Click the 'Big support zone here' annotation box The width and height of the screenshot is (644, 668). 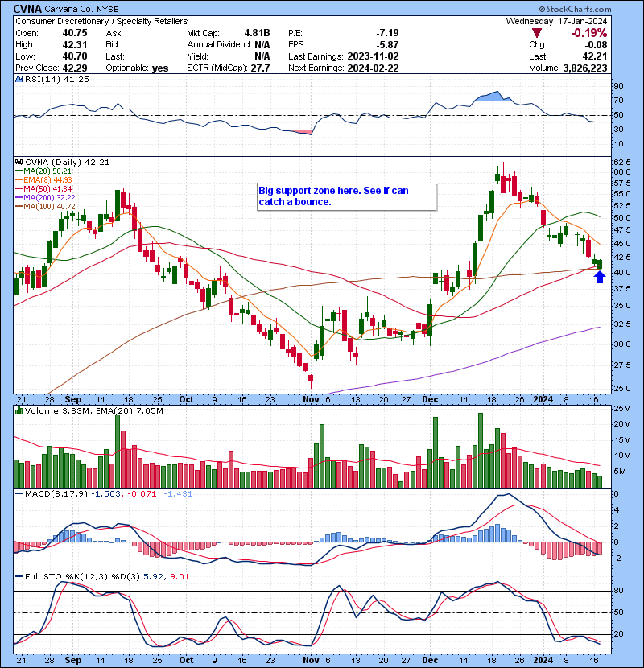pyautogui.click(x=346, y=196)
